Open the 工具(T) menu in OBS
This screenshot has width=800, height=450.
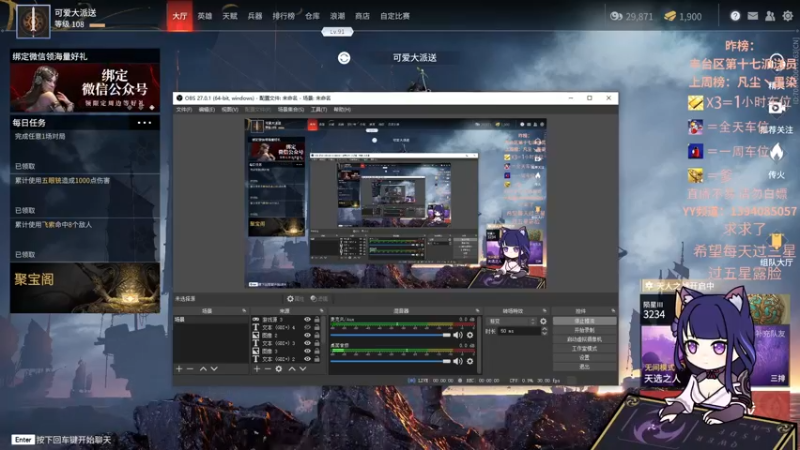tap(319, 110)
